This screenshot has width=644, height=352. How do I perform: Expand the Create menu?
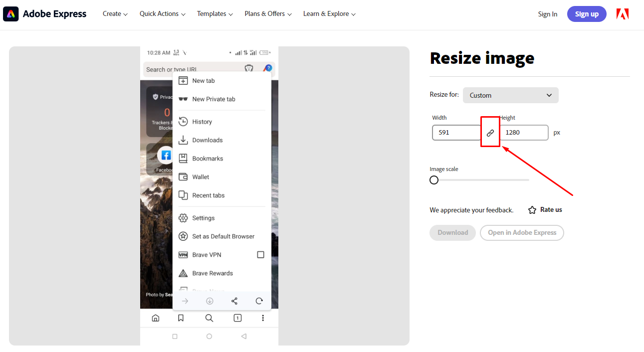point(115,13)
